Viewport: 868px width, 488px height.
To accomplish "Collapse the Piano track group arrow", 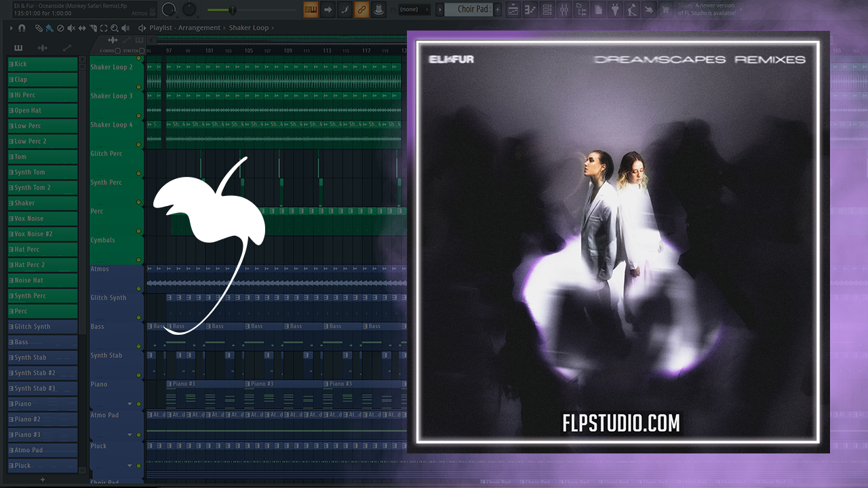I will pyautogui.click(x=130, y=404).
